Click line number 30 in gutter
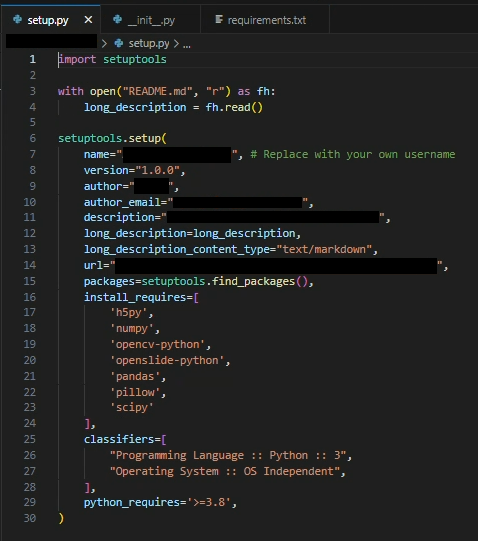The height and width of the screenshot is (541, 478). pyautogui.click(x=30, y=518)
